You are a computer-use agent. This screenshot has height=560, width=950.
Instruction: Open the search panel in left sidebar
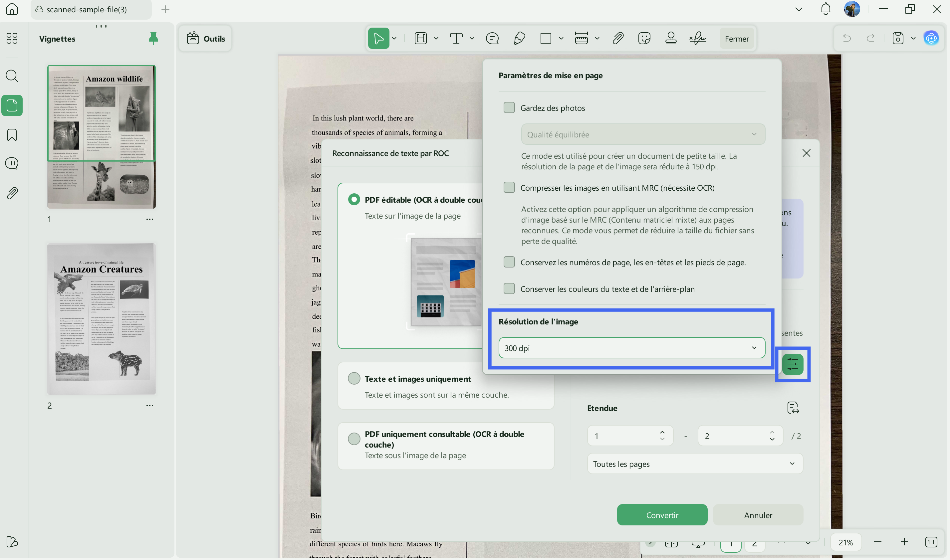tap(12, 76)
